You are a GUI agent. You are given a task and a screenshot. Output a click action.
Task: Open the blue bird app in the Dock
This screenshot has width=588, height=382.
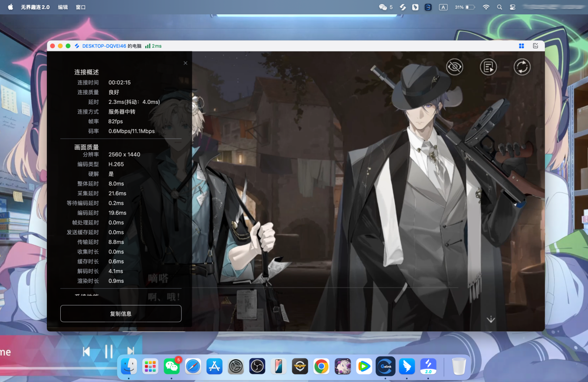click(x=407, y=367)
